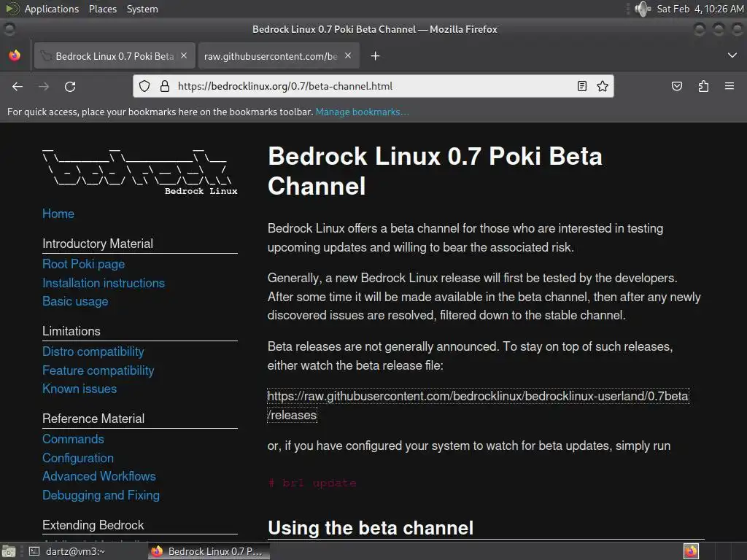The width and height of the screenshot is (747, 560).
Task: Click the page title 'Bedrock Linux 0.7 Poki Beta Channel'
Action: tap(435, 171)
